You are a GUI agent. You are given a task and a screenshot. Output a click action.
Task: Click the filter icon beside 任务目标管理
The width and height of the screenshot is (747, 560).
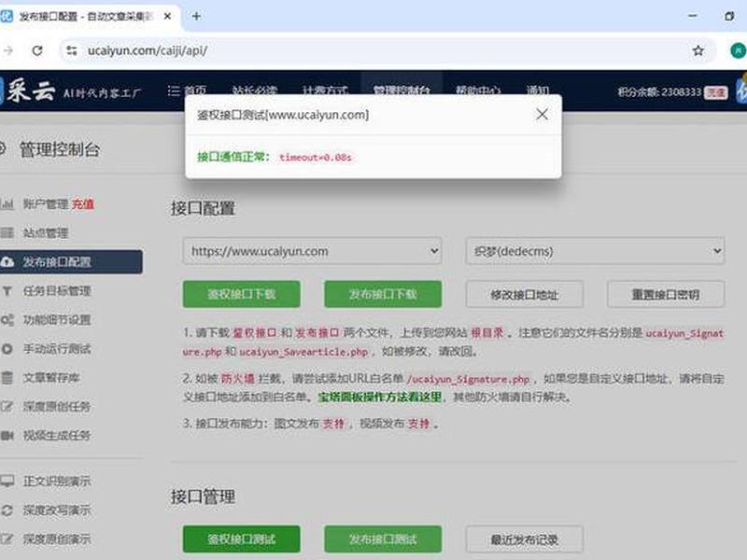[x=7, y=291]
